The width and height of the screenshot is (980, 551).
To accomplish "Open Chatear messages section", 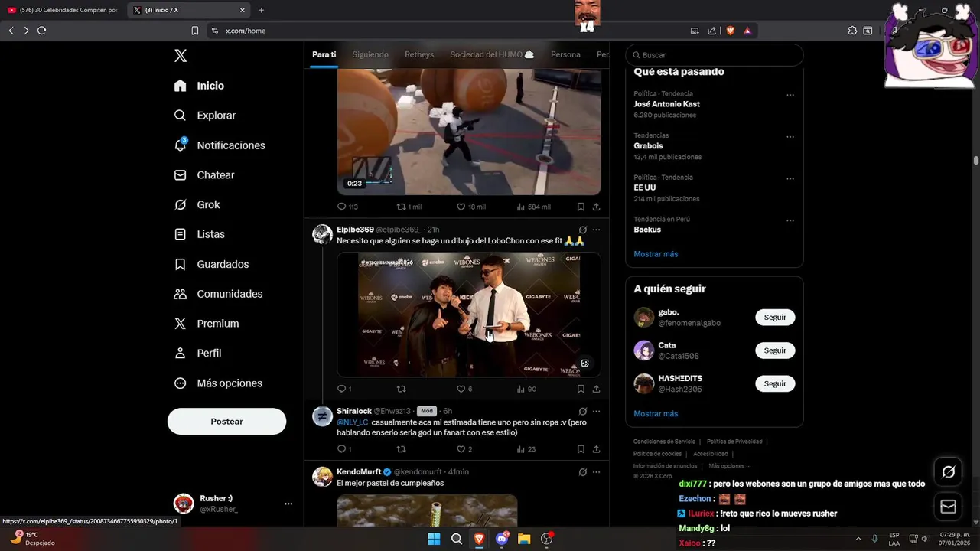I will pos(204,175).
